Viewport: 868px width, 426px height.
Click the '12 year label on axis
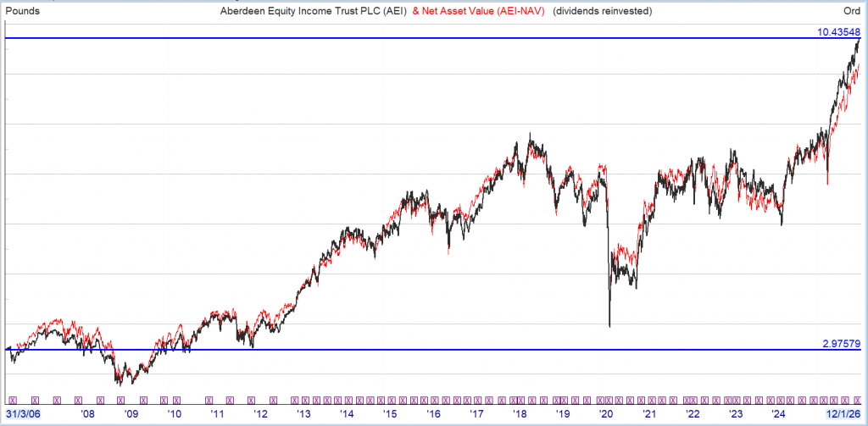(x=259, y=414)
